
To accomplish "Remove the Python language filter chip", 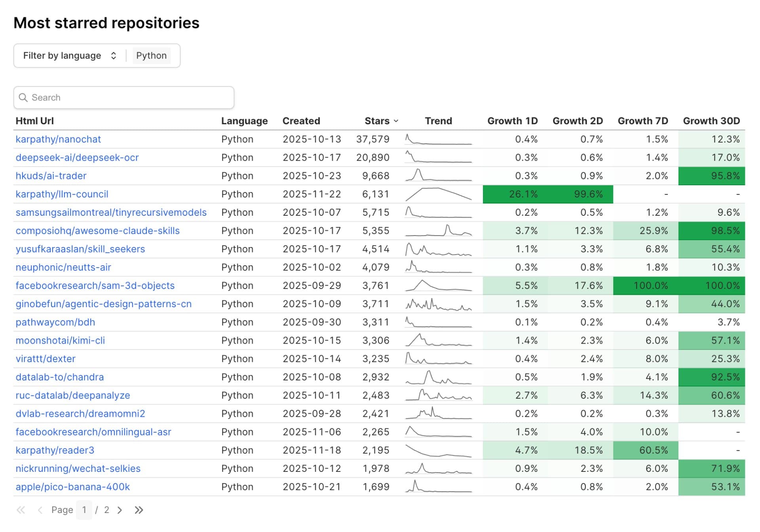I will [151, 55].
